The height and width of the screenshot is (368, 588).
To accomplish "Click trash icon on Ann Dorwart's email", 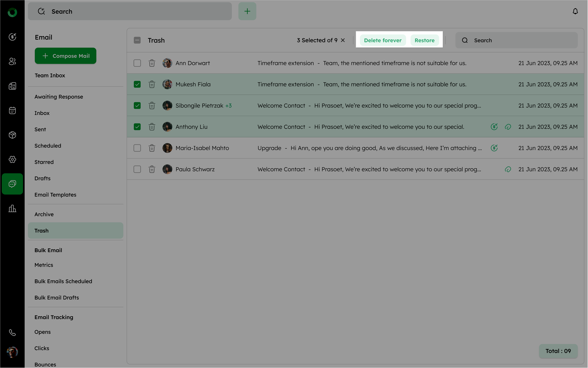I will pos(152,63).
